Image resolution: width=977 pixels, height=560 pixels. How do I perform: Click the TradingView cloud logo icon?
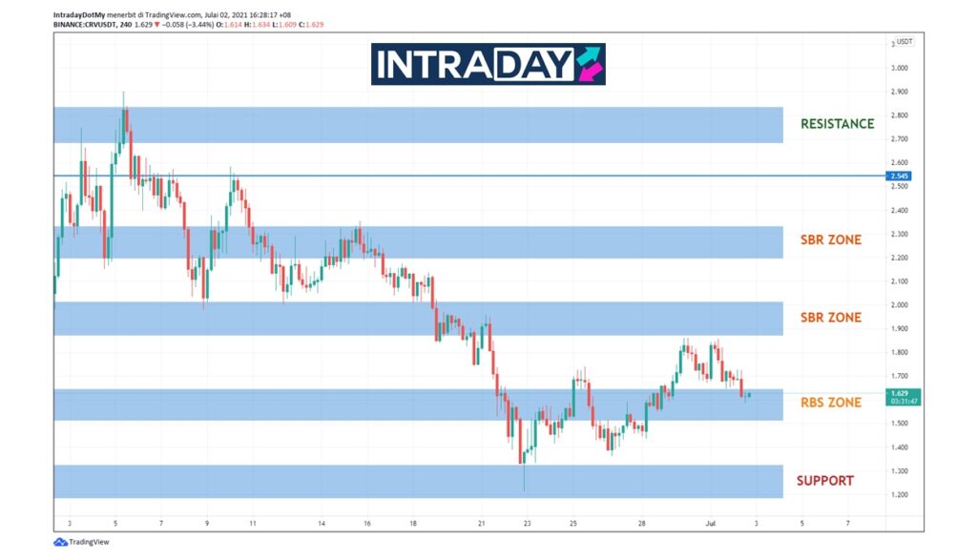point(59,542)
